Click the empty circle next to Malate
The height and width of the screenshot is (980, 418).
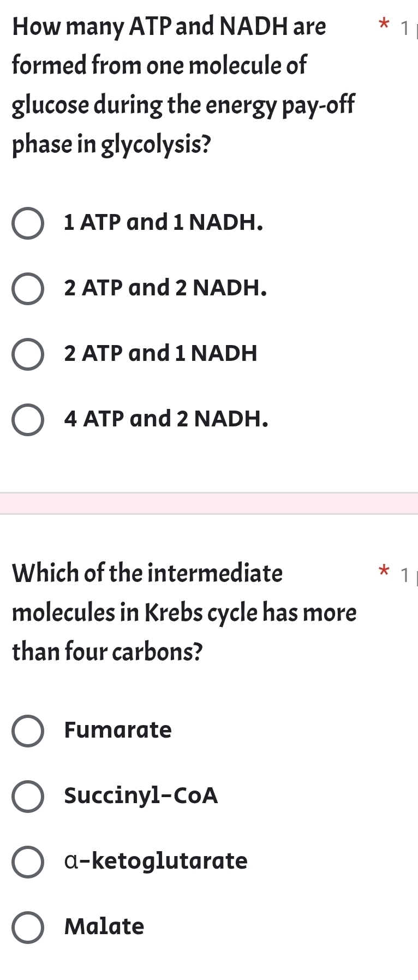pyautogui.click(x=28, y=927)
